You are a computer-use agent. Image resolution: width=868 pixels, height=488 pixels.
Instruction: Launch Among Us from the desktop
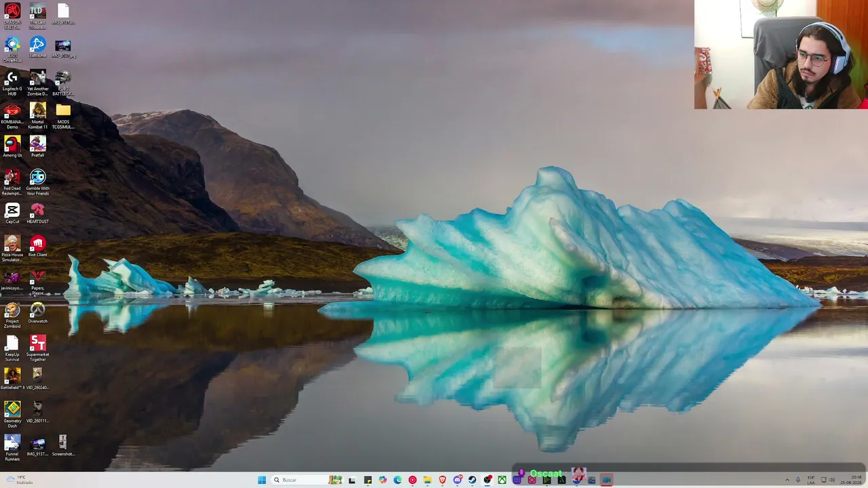click(12, 146)
